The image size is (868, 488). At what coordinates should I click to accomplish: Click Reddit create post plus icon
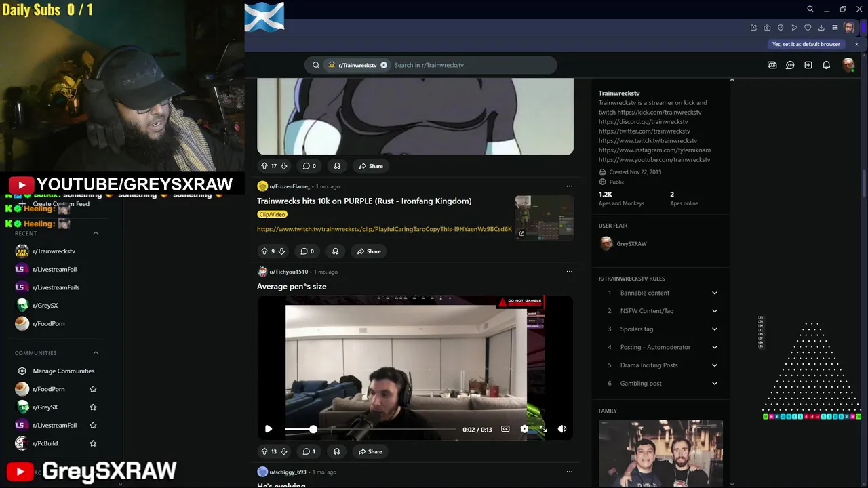tap(808, 65)
